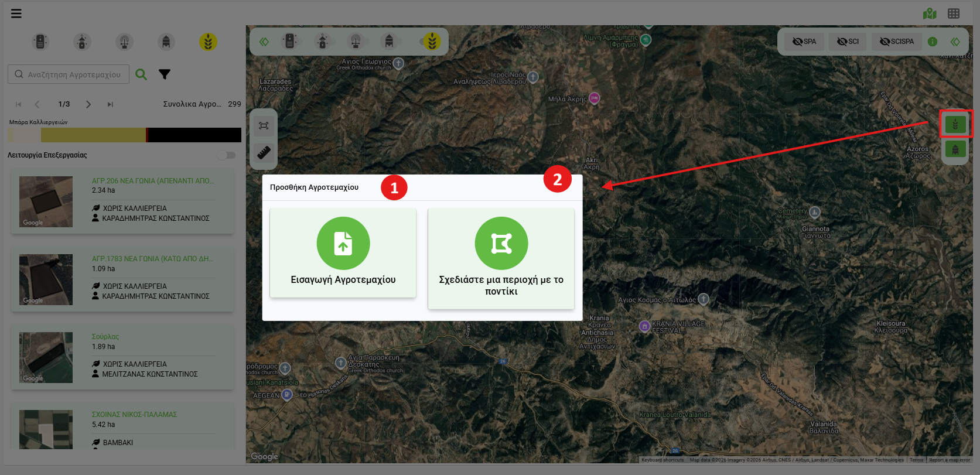The width and height of the screenshot is (980, 475).
Task: Collapse the map layer toolbar on the right
Action: point(955,42)
